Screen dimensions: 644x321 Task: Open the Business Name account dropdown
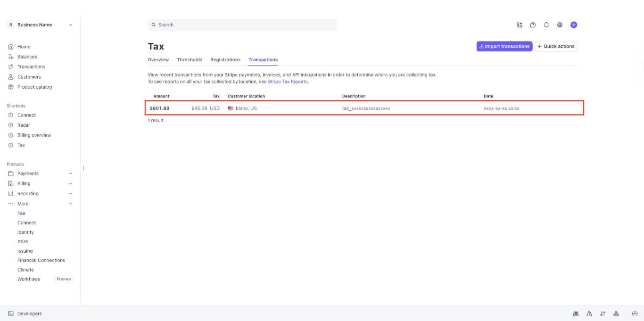pos(40,25)
